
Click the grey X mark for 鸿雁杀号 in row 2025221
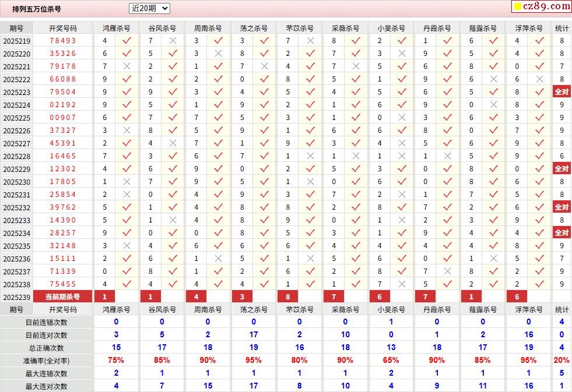tap(127, 66)
